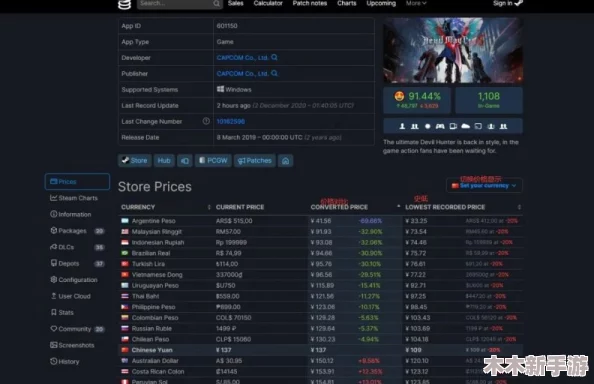The height and width of the screenshot is (384, 594).
Task: Select the Turkish Lira row
Action: pyautogui.click(x=320, y=264)
